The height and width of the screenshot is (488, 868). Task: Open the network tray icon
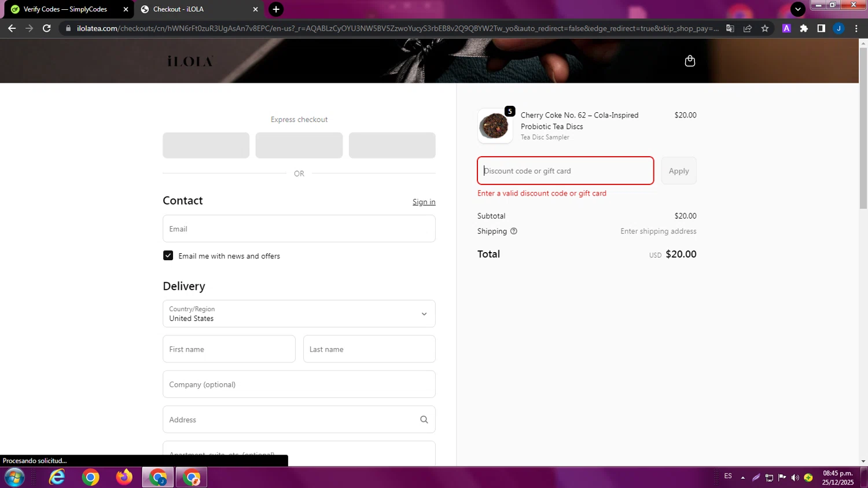click(x=769, y=478)
